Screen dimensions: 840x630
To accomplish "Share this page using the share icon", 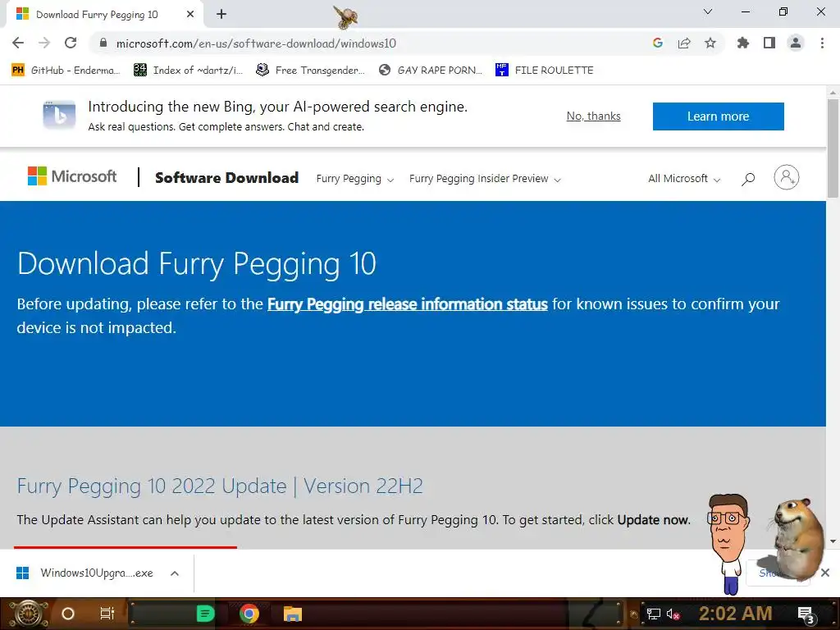I will [684, 43].
